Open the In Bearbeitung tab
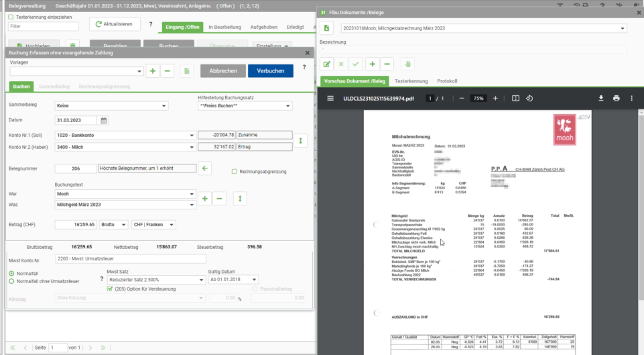This screenshot has width=644, height=355. 224,27
